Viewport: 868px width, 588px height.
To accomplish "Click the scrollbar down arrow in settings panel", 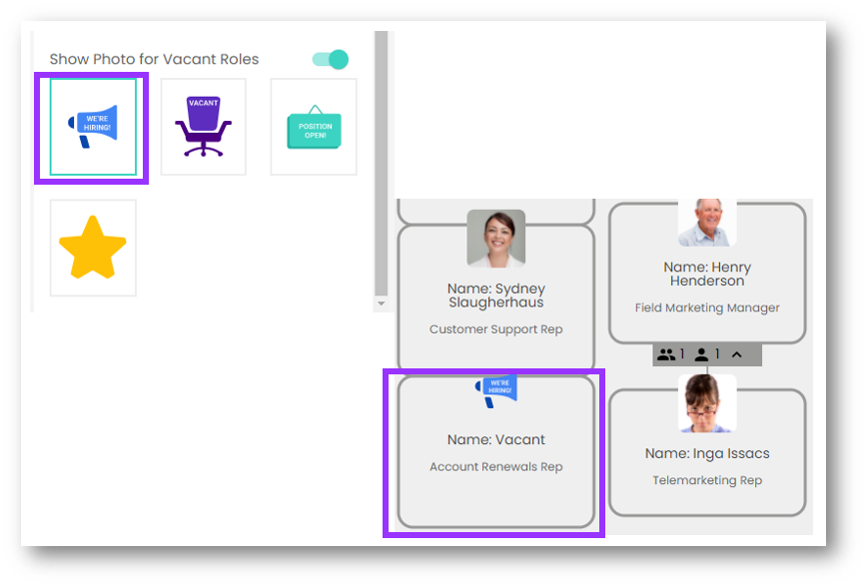I will (381, 303).
